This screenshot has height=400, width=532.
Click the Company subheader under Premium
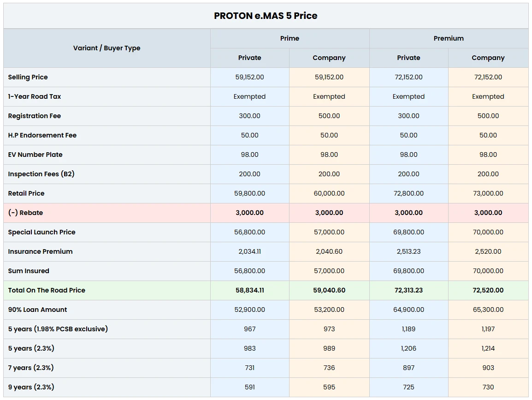pyautogui.click(x=488, y=58)
